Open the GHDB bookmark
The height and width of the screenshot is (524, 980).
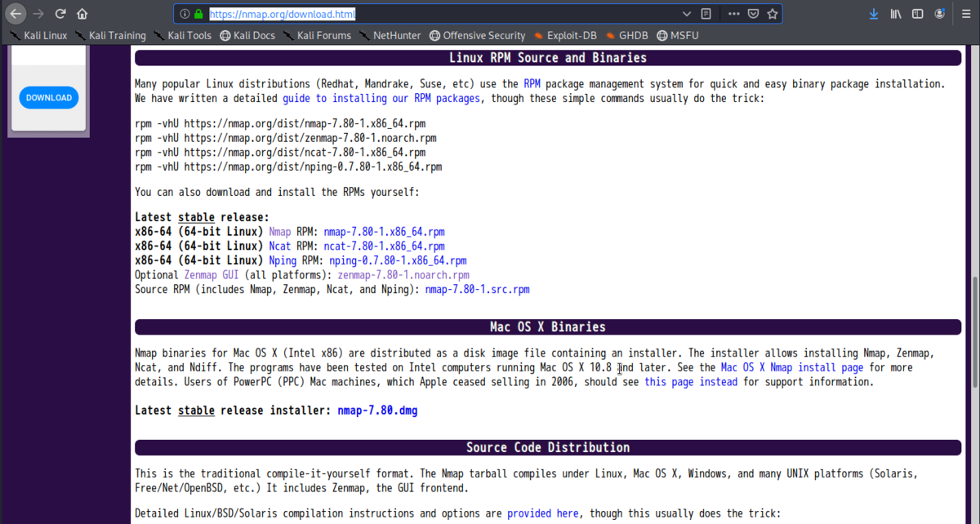coord(626,35)
